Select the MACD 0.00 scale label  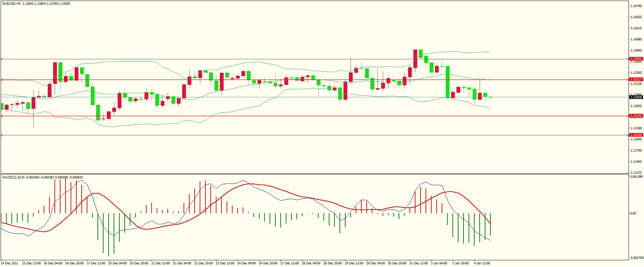[633, 213]
